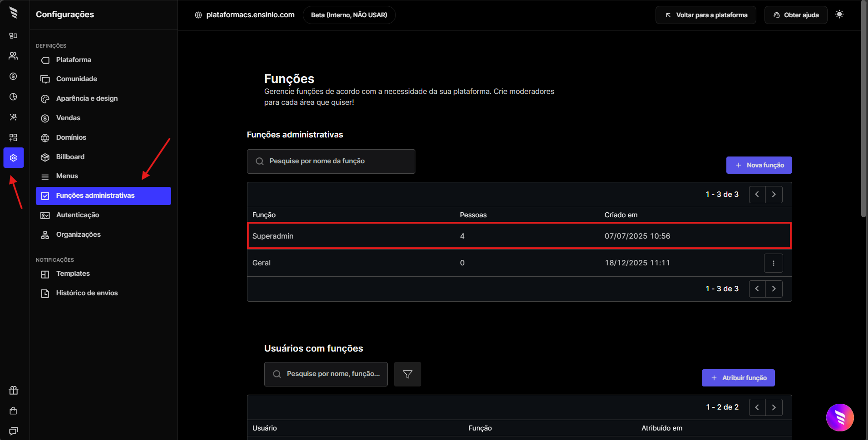Open the sales dollar icon in rail
Image resolution: width=868 pixels, height=440 pixels.
13,76
